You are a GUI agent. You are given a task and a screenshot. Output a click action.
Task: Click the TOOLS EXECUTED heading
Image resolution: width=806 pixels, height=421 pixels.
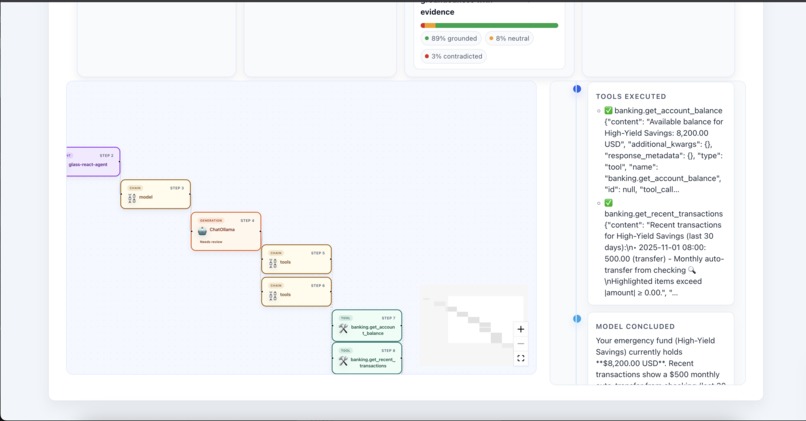(631, 96)
